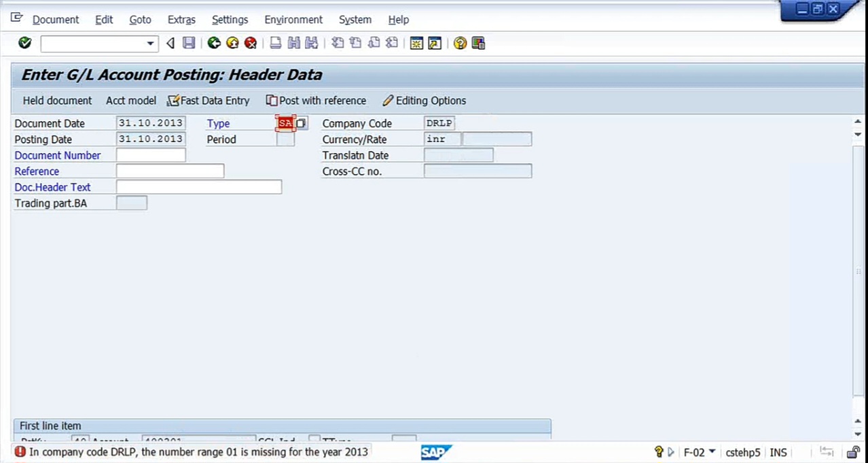Jump to the First Page icon
The height and width of the screenshot is (463, 868).
pos(337,44)
